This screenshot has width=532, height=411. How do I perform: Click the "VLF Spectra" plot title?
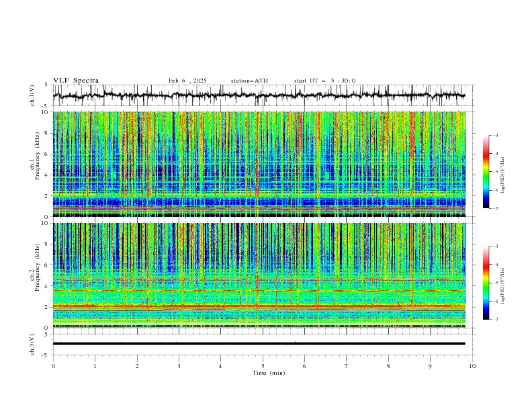(x=76, y=81)
